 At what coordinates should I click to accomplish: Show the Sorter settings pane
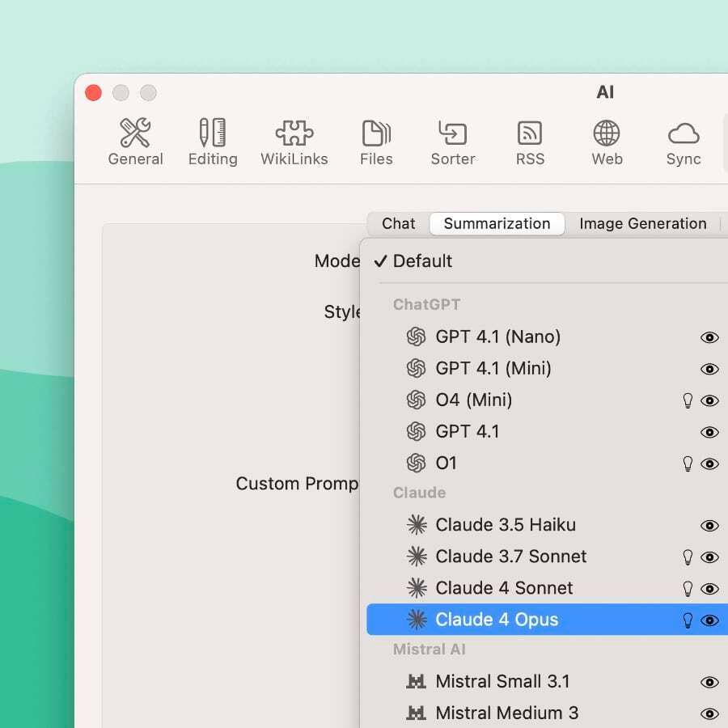click(x=453, y=142)
